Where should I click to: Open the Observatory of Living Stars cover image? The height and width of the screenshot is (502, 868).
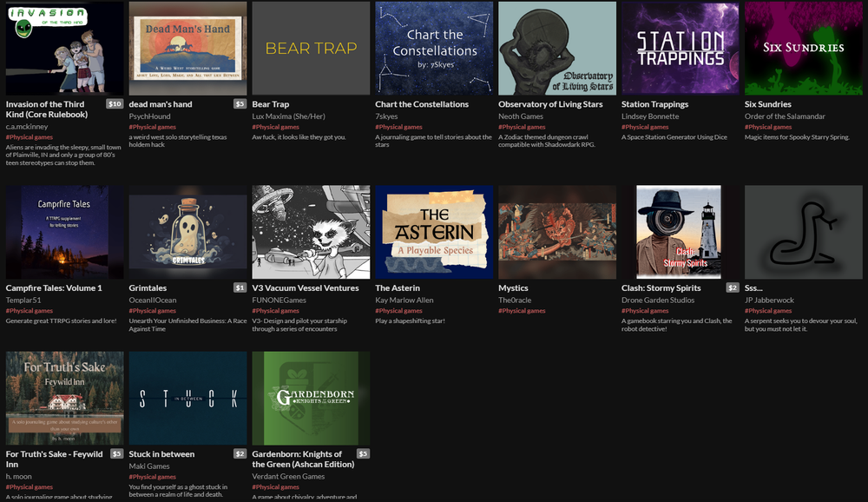(557, 49)
